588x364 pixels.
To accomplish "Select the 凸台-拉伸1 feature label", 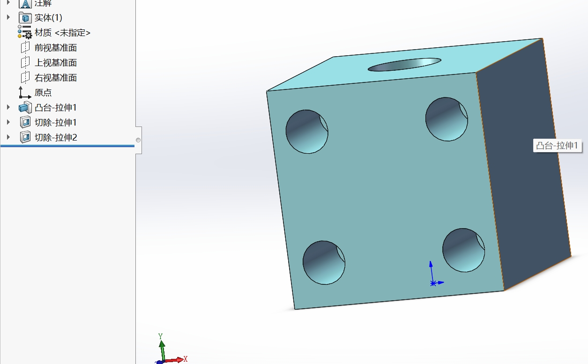I will tap(56, 108).
